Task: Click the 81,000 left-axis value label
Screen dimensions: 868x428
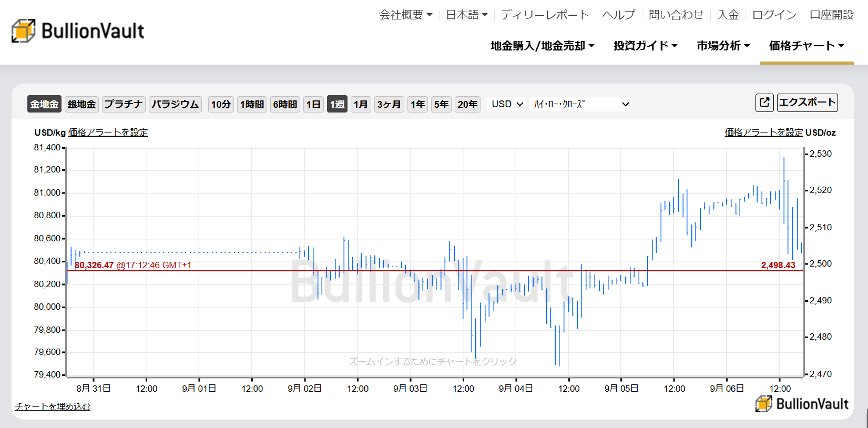Action: tap(47, 193)
